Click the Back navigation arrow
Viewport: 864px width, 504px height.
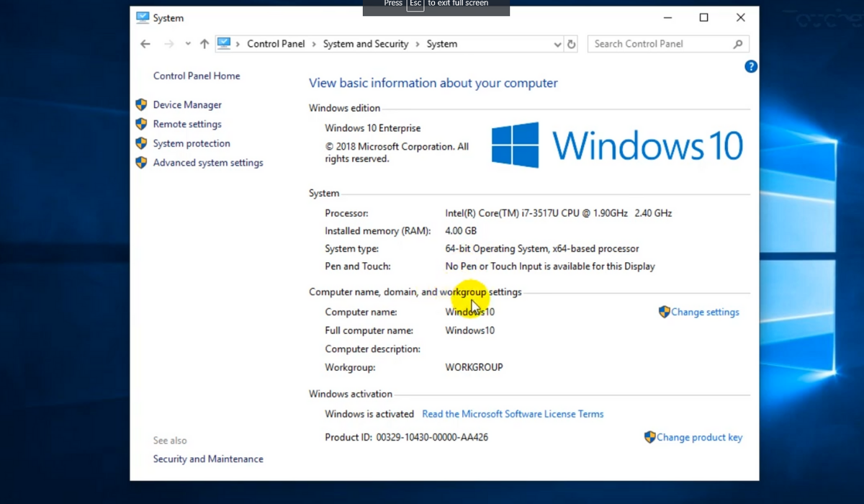click(145, 44)
